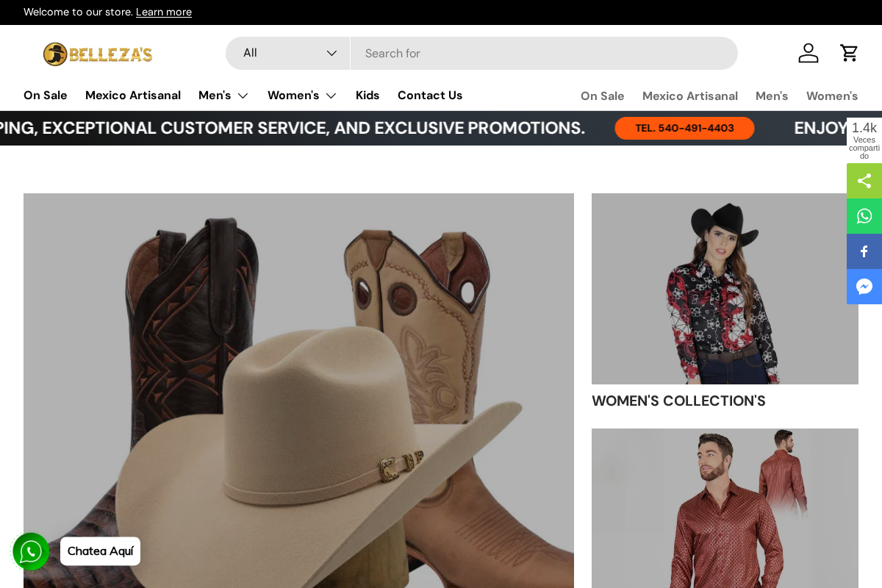
Task: Click the 'Chatea Aquí' chat label
Action: 100,551
